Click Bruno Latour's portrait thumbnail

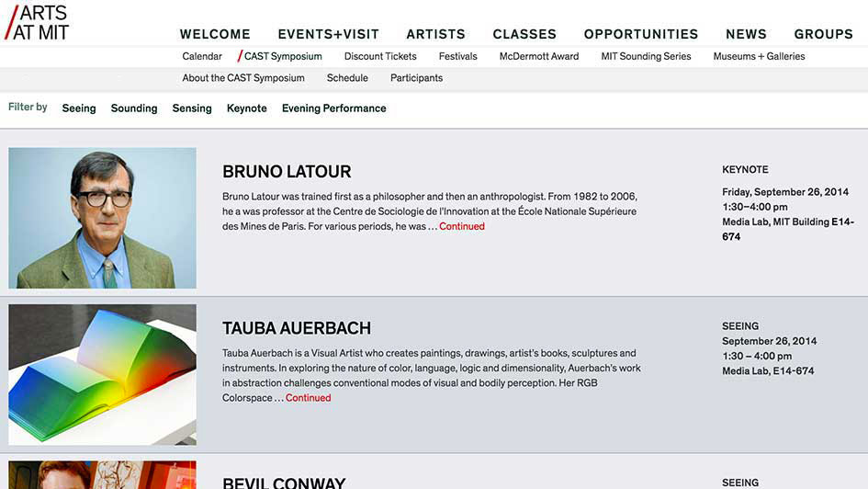coord(102,218)
